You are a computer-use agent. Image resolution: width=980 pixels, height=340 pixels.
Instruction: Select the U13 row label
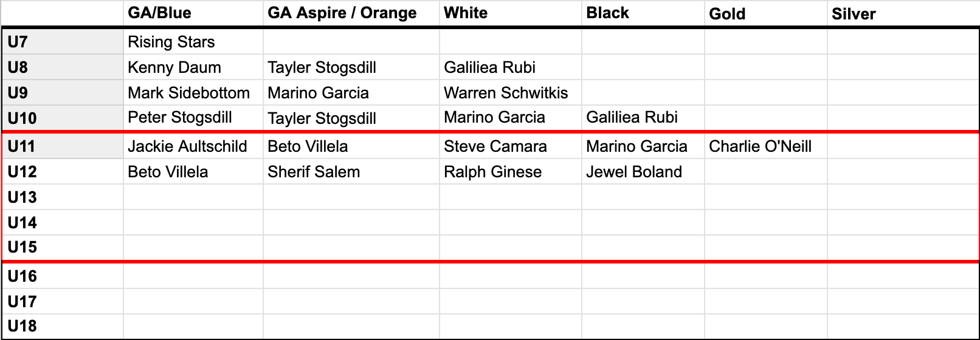coord(22,197)
